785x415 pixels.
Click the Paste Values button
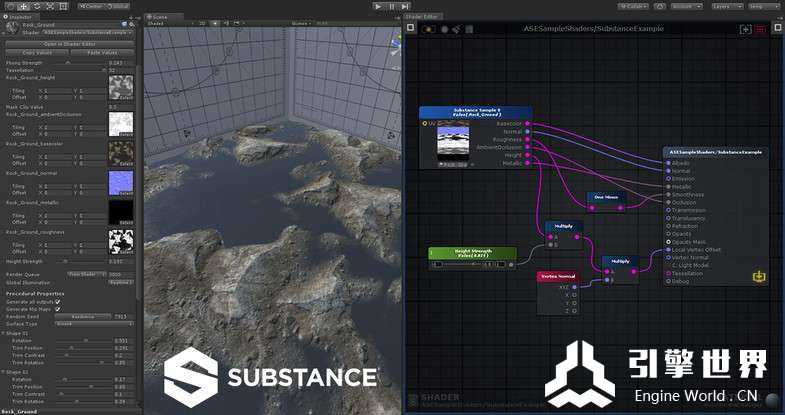(102, 52)
